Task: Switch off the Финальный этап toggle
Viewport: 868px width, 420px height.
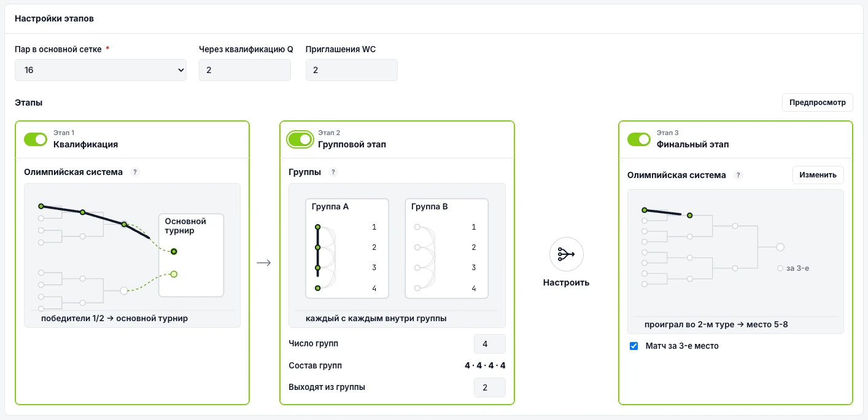Action: 639,139
